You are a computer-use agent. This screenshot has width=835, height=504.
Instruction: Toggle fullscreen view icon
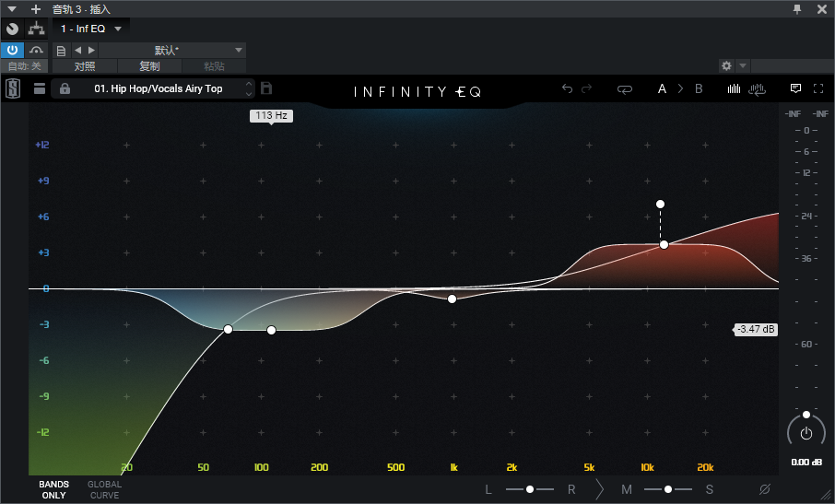(818, 88)
